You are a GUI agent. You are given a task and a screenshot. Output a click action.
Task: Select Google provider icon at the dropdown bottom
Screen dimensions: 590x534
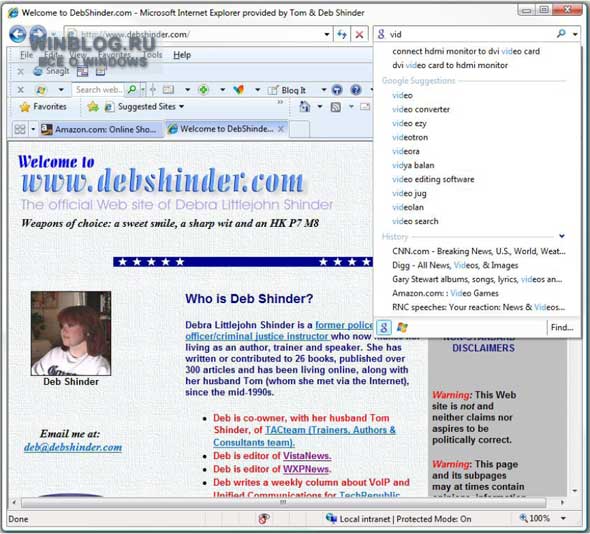click(x=384, y=328)
